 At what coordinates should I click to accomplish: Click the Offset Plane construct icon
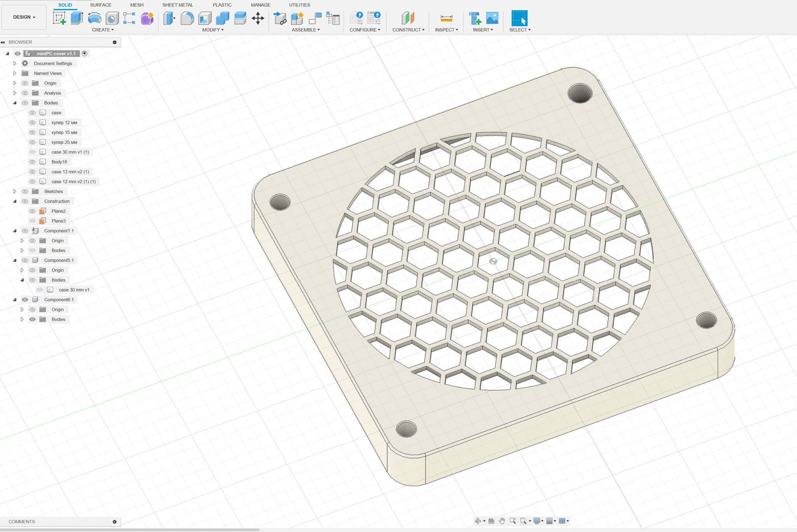click(408, 18)
